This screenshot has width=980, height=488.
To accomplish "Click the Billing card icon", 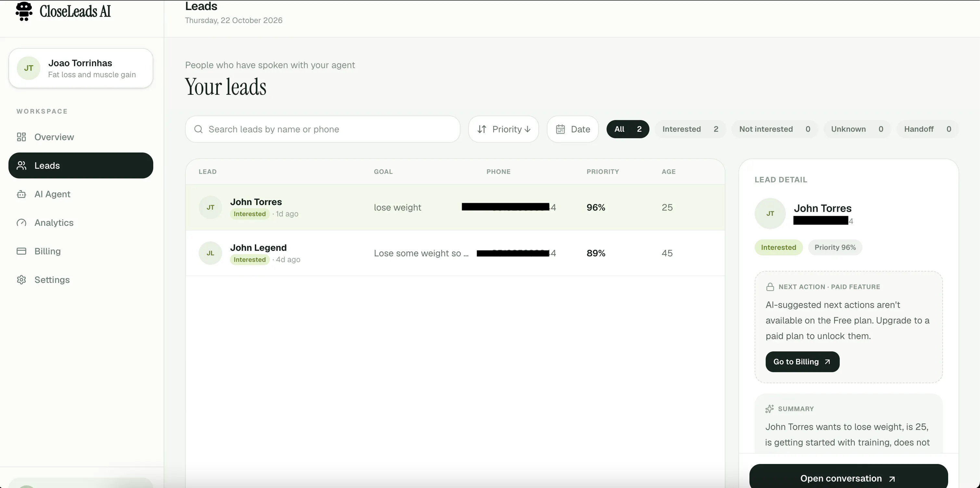I will 21,251.
